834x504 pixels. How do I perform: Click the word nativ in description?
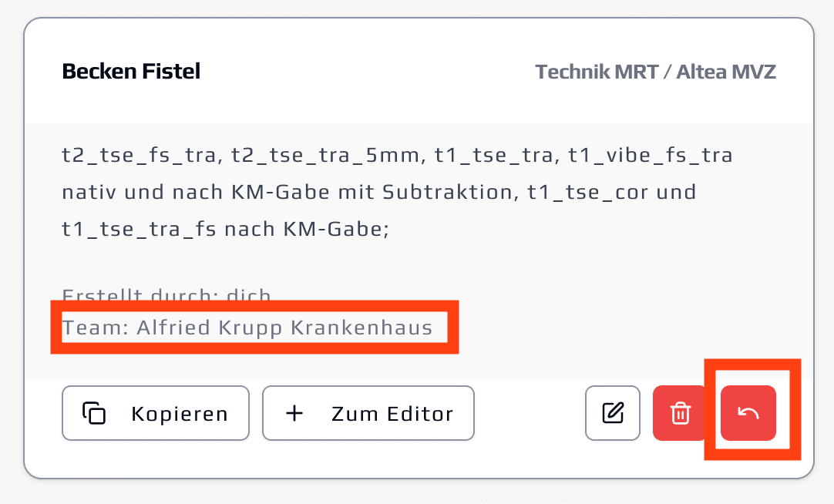point(86,191)
